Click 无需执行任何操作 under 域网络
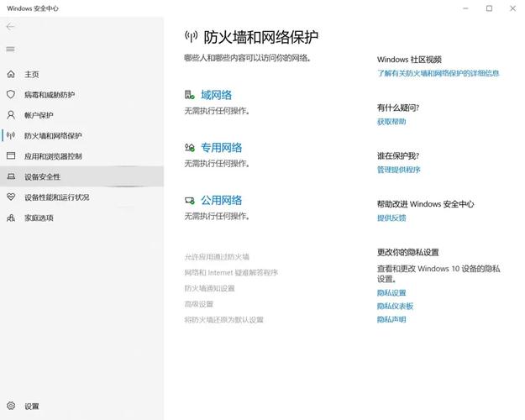 click(x=217, y=111)
